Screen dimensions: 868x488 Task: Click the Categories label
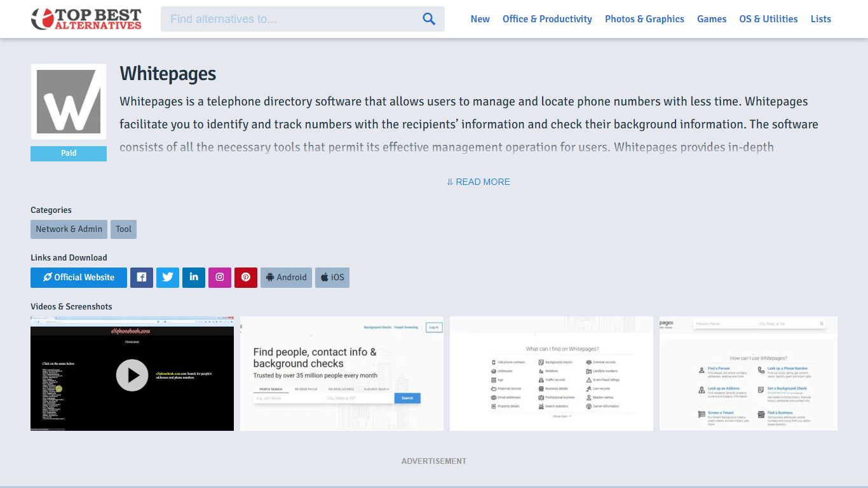51,210
